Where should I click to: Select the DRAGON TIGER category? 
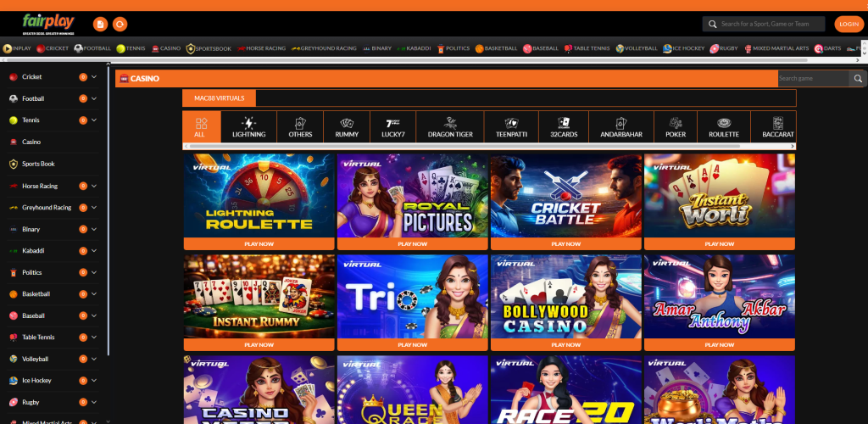pos(449,127)
